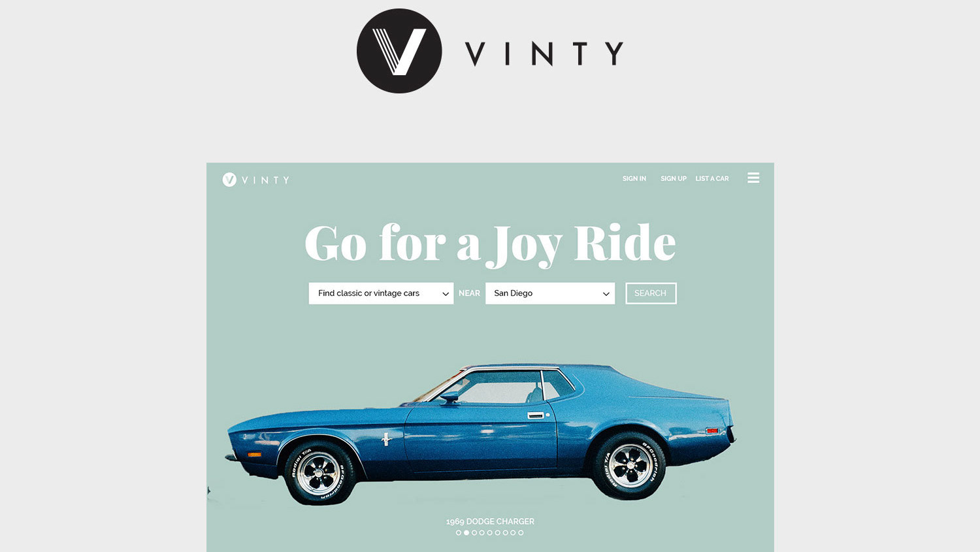
Task: Select the filled second carousel dot
Action: [466, 533]
